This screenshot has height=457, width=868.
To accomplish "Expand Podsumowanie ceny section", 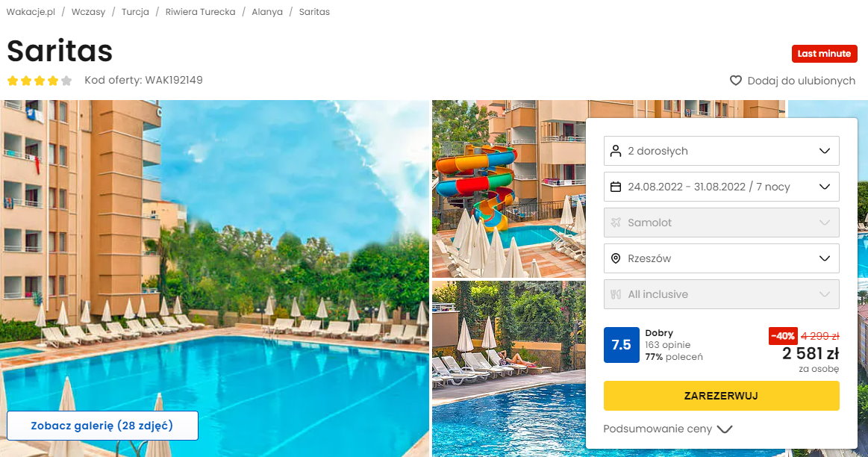I will tap(668, 429).
